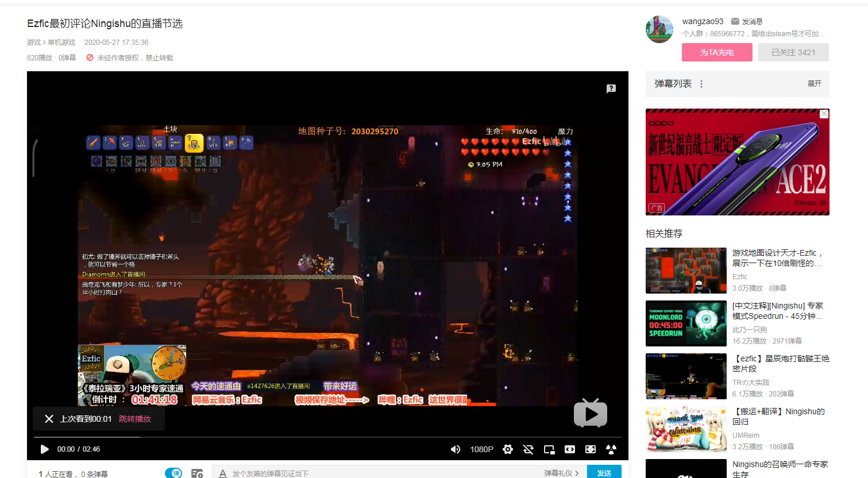This screenshot has width=868, height=478.
Task: Open 【搬运+翻译】Ningishu的回归 title
Action: pos(778,417)
